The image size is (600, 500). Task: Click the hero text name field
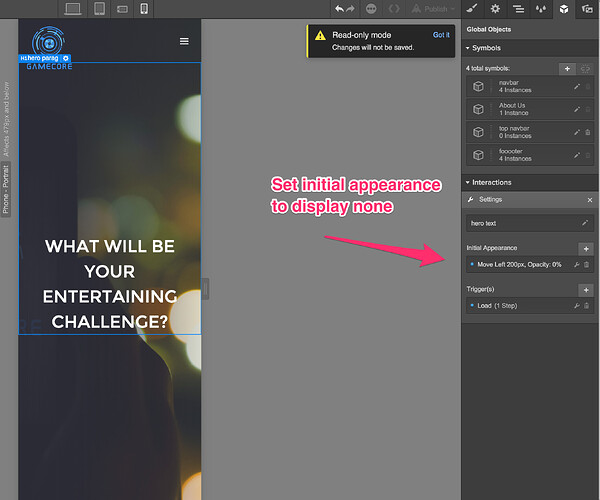530,223
